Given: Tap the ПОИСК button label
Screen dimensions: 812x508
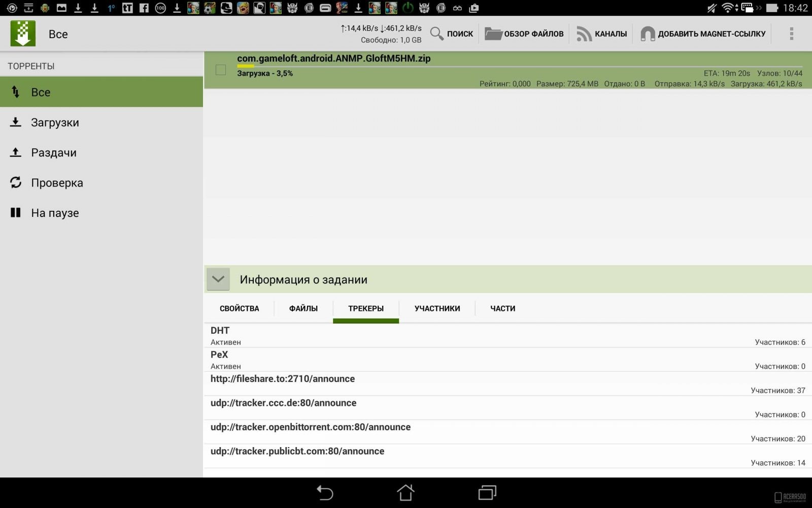Looking at the screenshot, I should tap(460, 34).
